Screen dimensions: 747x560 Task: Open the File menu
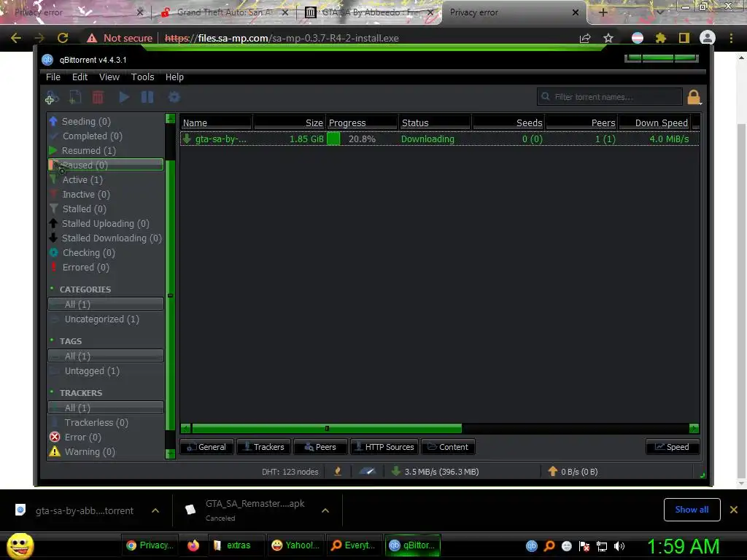point(53,77)
